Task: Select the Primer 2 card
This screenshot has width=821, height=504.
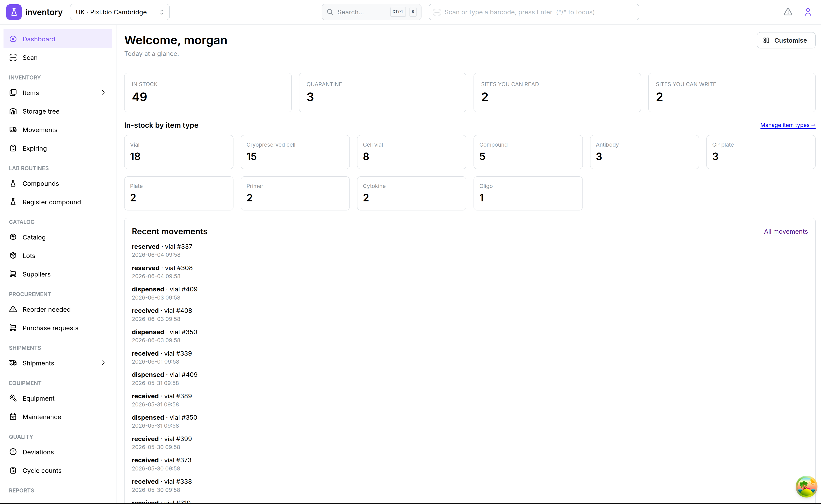Action: pyautogui.click(x=295, y=193)
